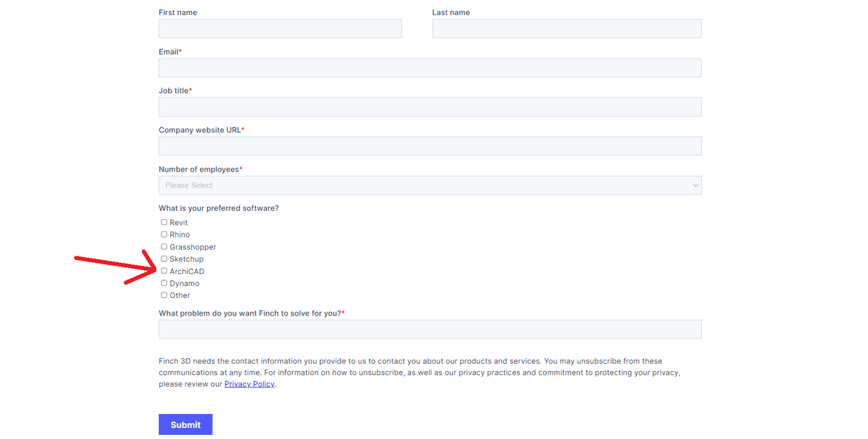Tick the Grasshopper checkbox
The image size is (868, 439).
tap(164, 247)
